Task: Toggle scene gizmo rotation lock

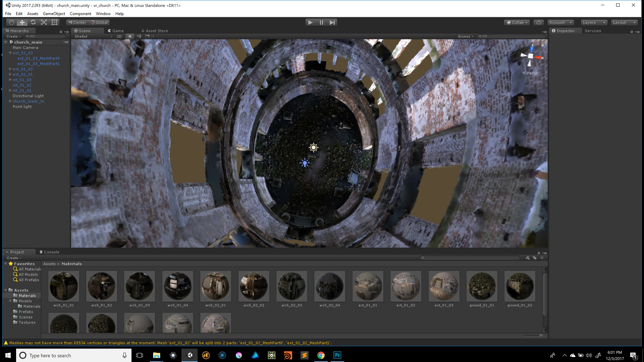Action: click(x=542, y=45)
